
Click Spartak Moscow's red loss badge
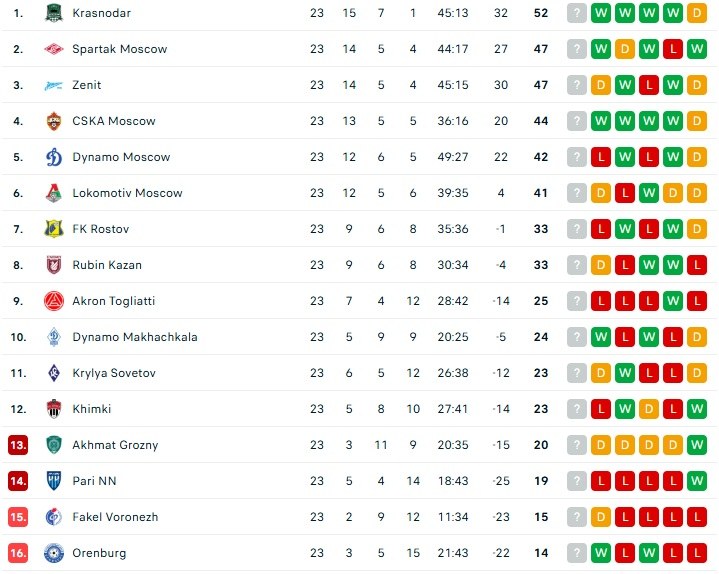coord(673,49)
